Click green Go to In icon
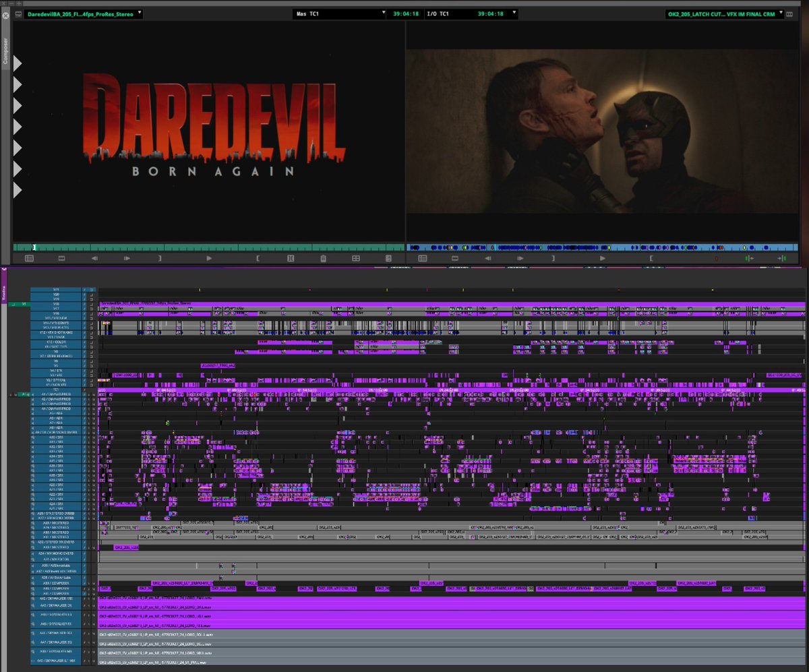Screen dimensions: 809x672 click(x=749, y=258)
